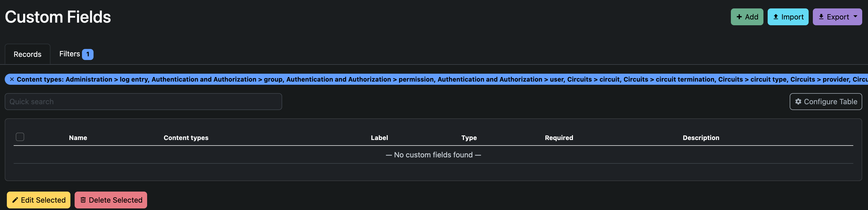Sort the table by Required column
Viewport: 868px width, 210px height.
coord(559,137)
